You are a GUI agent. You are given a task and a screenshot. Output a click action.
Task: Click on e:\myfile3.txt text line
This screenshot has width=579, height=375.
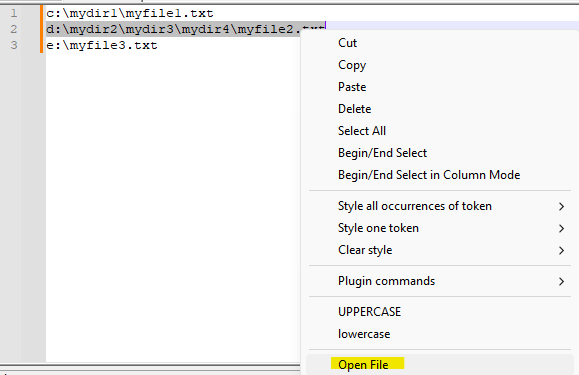click(x=102, y=45)
